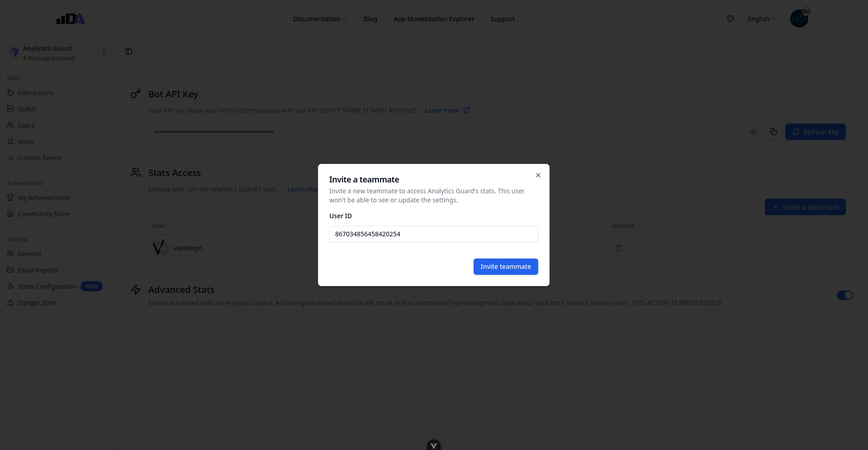Open the English language dropdown
Viewport: 868px width, 450px height.
tap(762, 19)
